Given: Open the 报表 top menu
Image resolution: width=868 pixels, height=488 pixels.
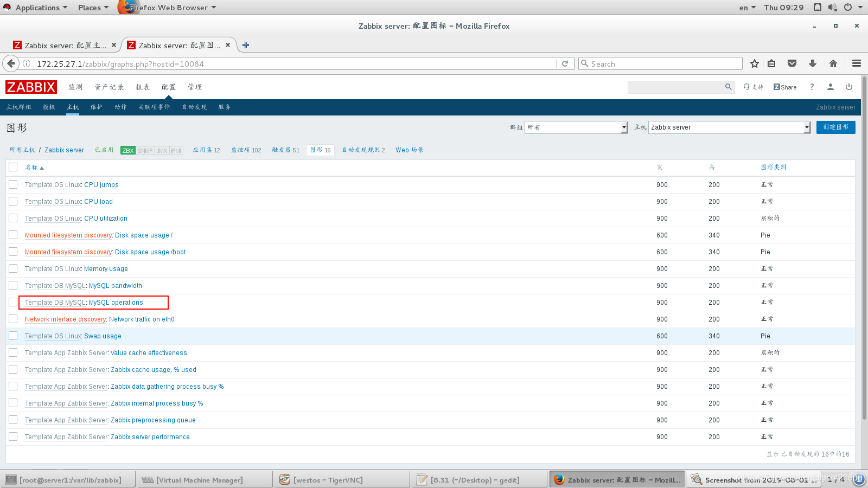Looking at the screenshot, I should [x=143, y=87].
